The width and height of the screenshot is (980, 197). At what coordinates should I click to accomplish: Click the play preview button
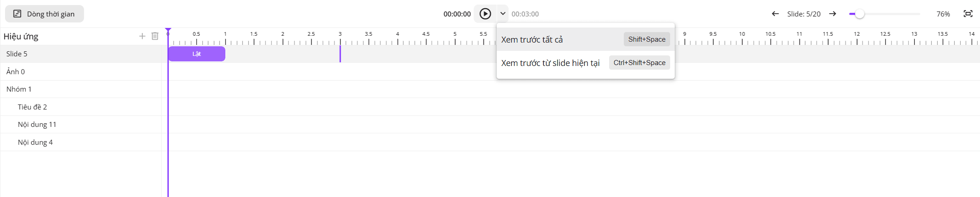click(x=485, y=14)
